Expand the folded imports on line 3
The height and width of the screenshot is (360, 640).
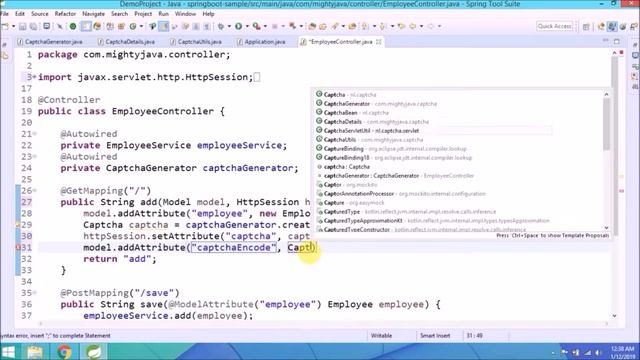(x=35, y=77)
